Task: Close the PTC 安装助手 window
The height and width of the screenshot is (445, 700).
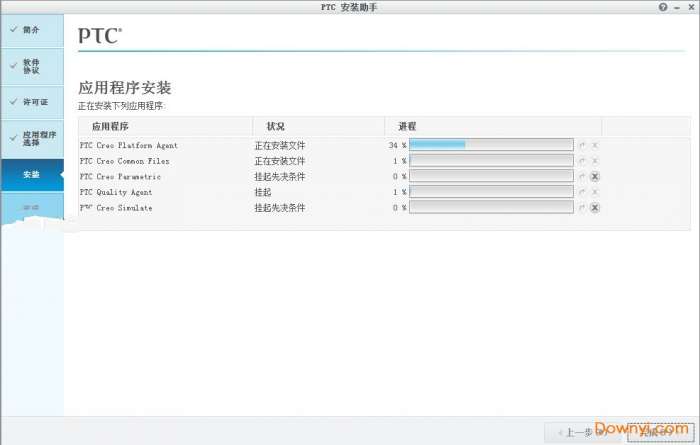Action: [691, 7]
